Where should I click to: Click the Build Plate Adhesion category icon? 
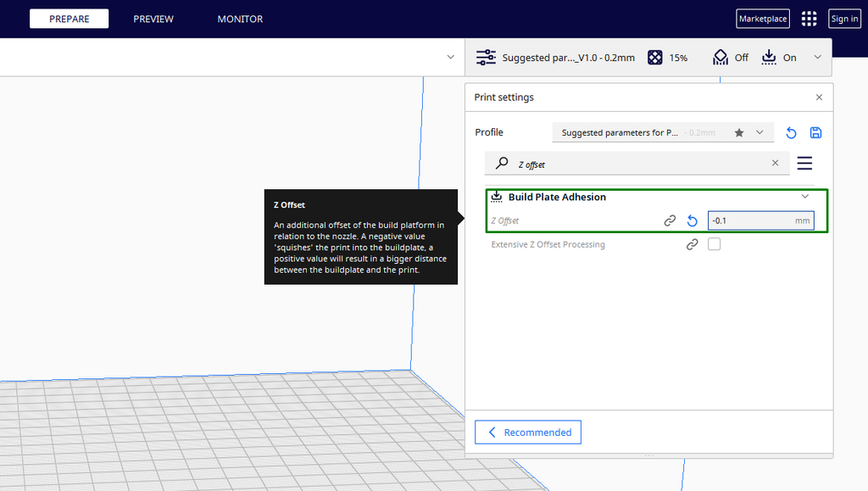(497, 197)
